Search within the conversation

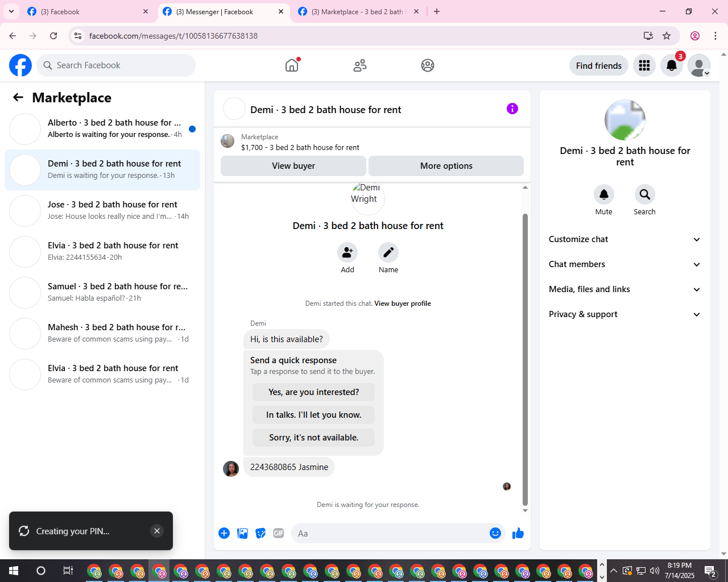click(645, 194)
